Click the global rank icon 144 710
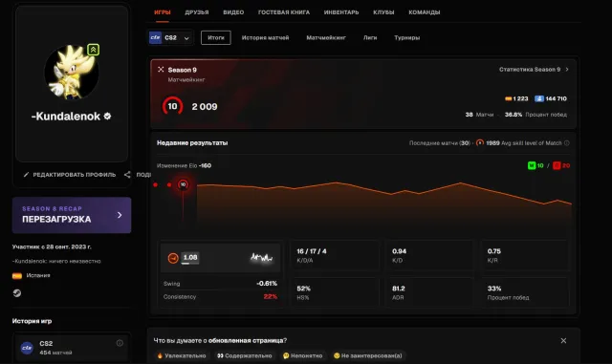 pyautogui.click(x=539, y=98)
